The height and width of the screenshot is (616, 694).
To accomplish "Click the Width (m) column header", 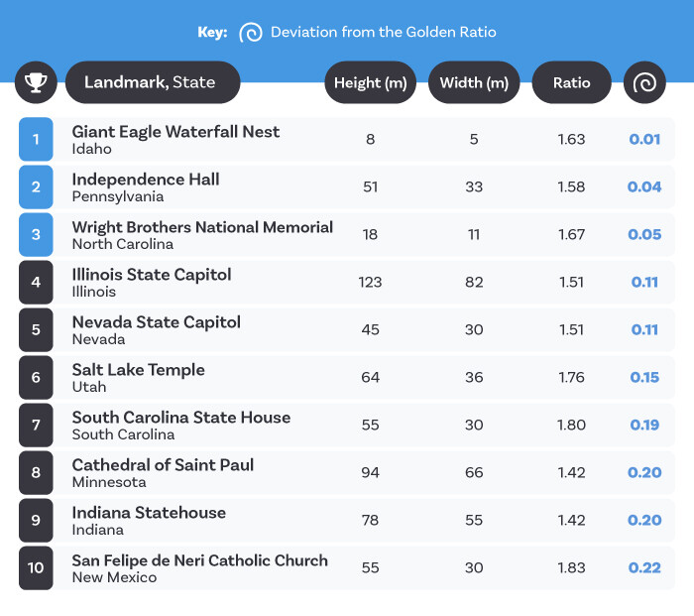I will tap(474, 82).
